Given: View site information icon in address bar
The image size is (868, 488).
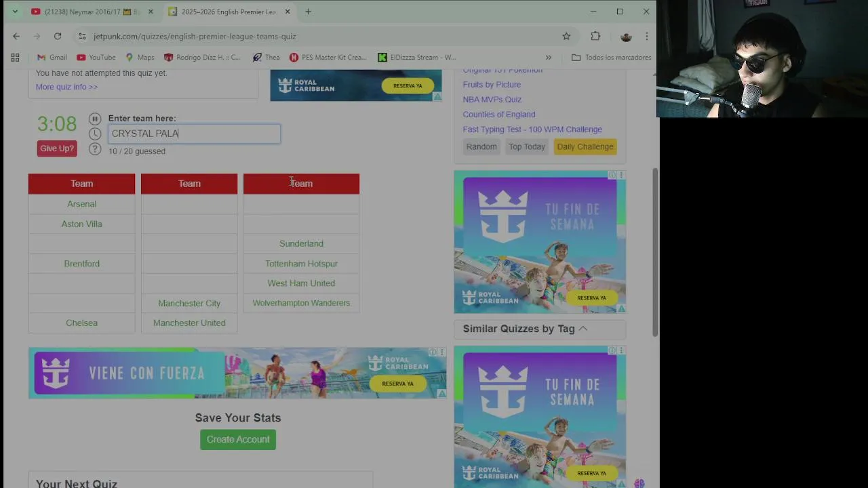Looking at the screenshot, I should point(82,37).
